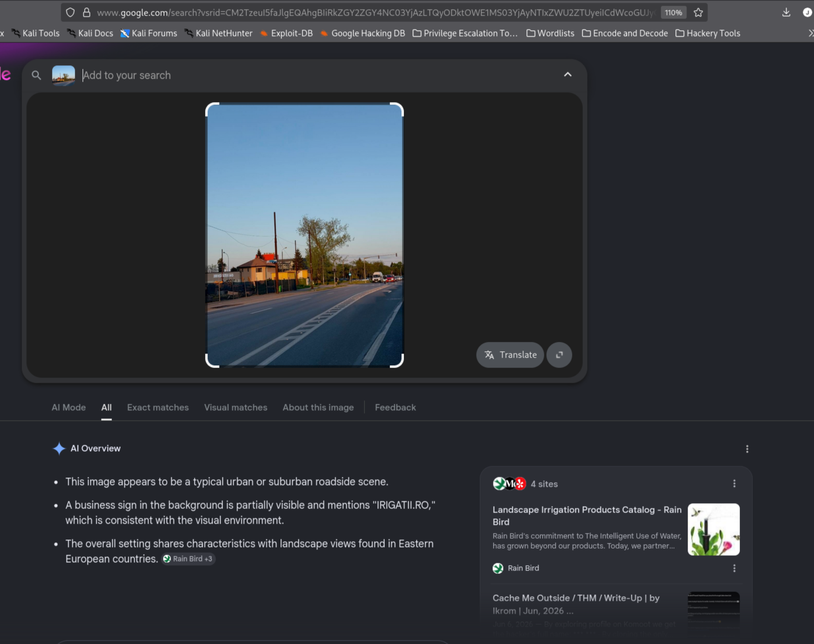Show more bookmarks overflow chevron
The image size is (814, 644).
pos(810,33)
